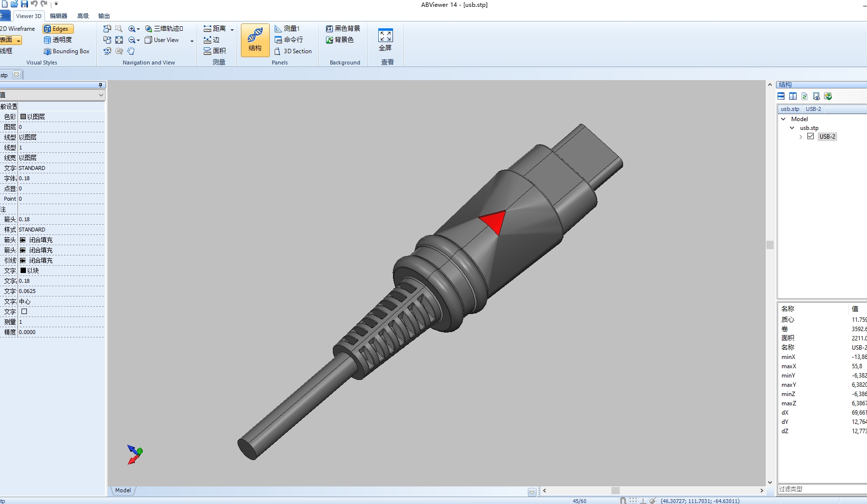Toggle the Edges display option
Screen dimensions: 867x504
(58, 29)
